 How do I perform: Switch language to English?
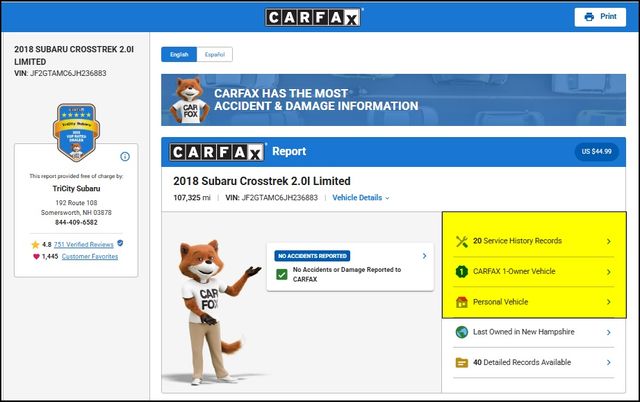(179, 54)
